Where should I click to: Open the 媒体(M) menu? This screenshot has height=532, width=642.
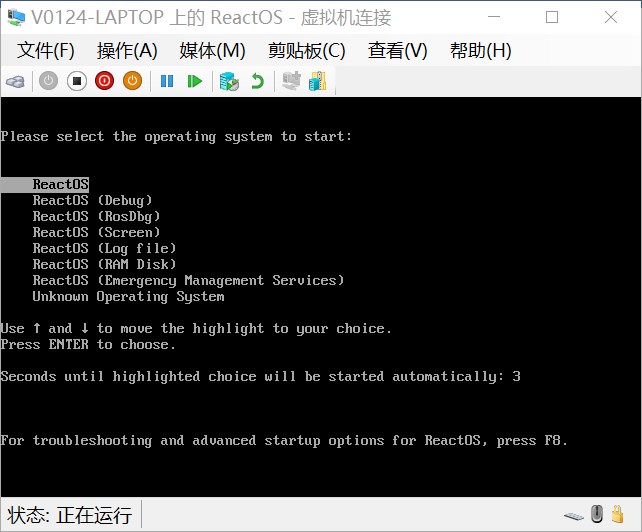point(212,51)
